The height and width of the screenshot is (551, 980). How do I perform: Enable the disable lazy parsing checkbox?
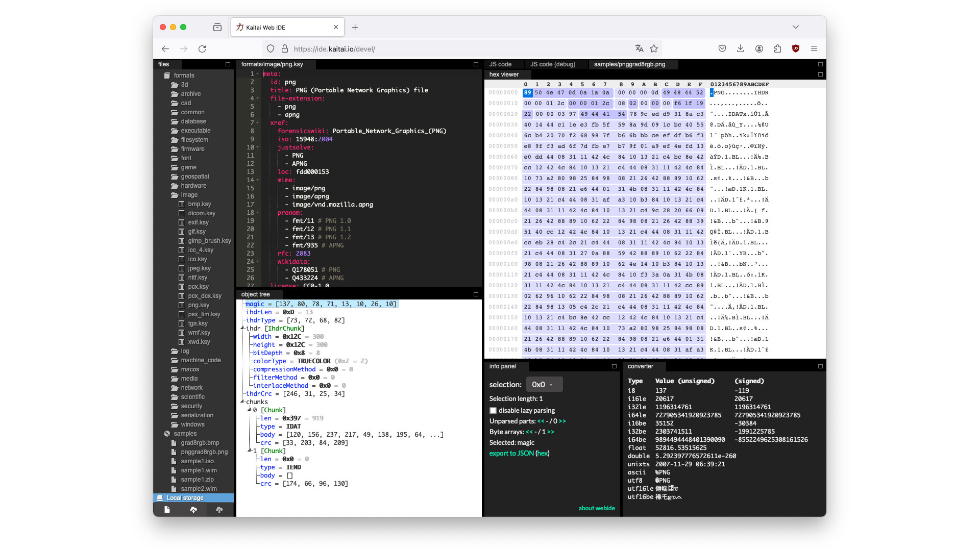[493, 411]
